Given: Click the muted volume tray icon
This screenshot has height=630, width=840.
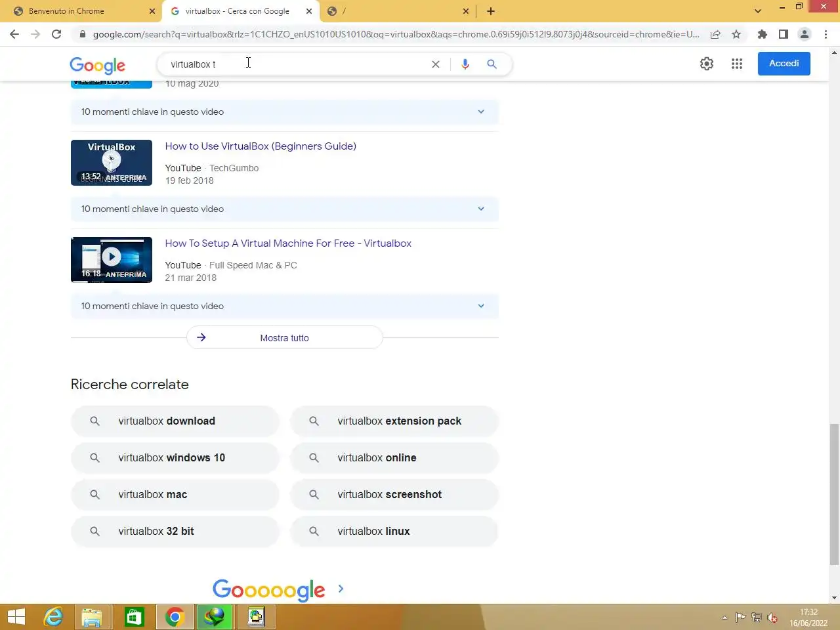Looking at the screenshot, I should click(772, 618).
